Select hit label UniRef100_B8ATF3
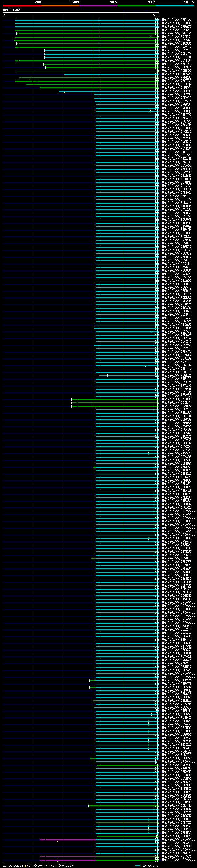 (x=177, y=64)
